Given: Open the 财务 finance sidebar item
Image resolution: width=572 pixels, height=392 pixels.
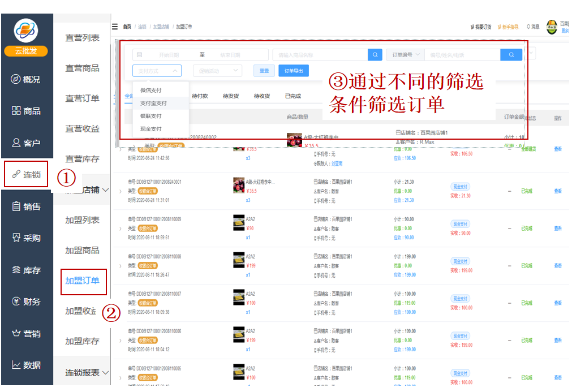Looking at the screenshot, I should point(26,301).
